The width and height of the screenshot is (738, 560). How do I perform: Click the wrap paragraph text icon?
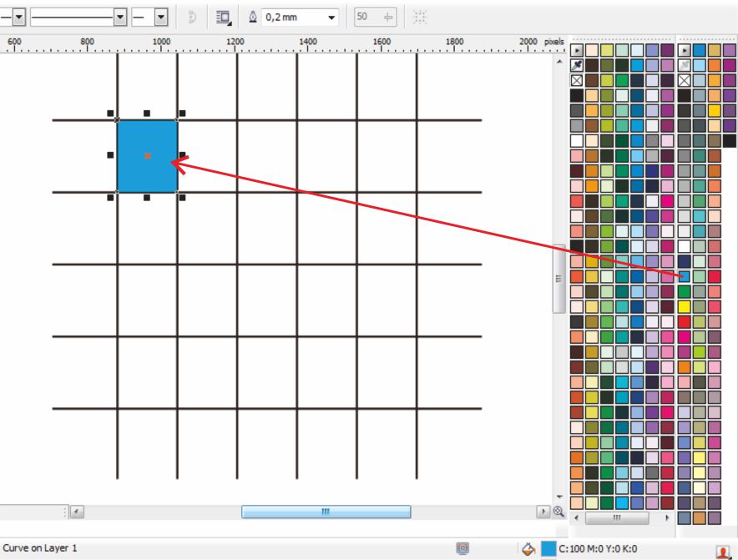pos(221,16)
